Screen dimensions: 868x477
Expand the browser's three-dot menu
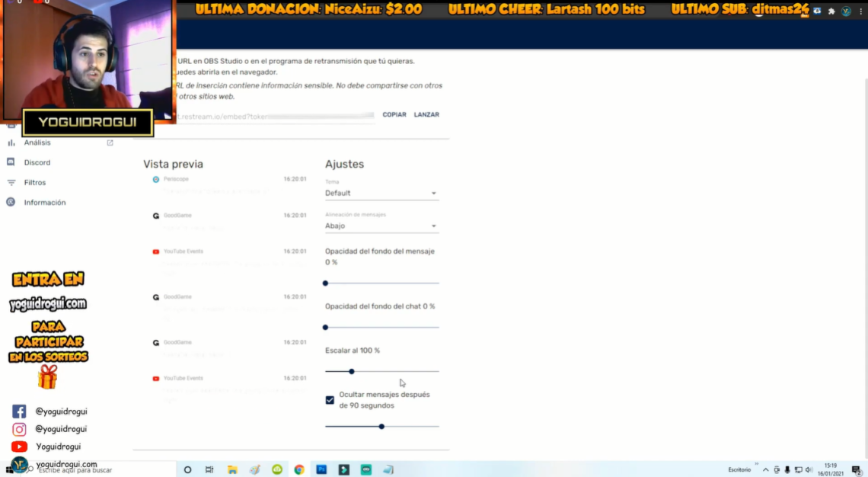(863, 11)
